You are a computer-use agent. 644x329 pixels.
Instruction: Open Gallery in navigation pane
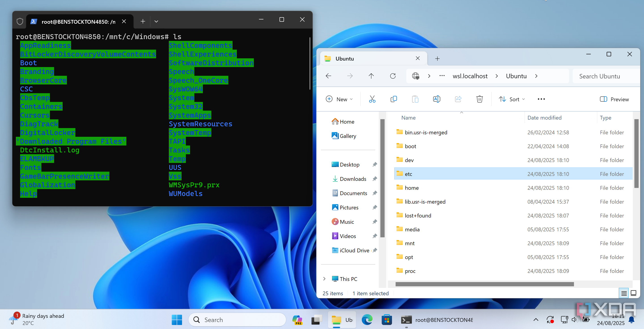[343, 136]
